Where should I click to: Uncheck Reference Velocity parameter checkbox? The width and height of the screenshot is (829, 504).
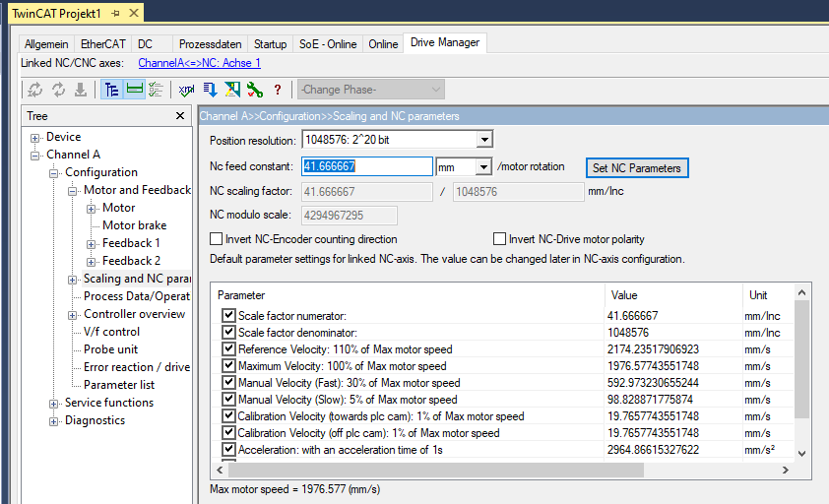point(228,349)
